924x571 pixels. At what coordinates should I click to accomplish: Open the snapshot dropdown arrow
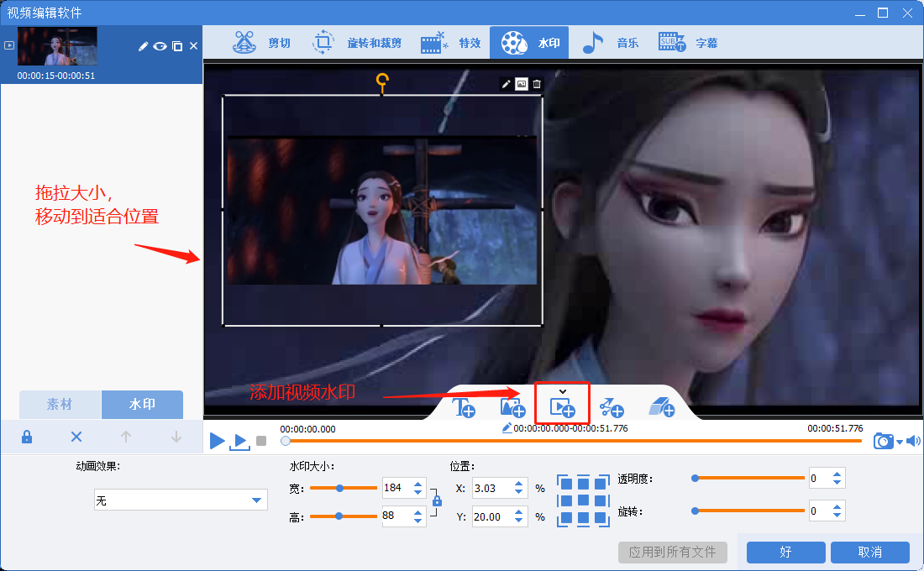click(x=900, y=442)
